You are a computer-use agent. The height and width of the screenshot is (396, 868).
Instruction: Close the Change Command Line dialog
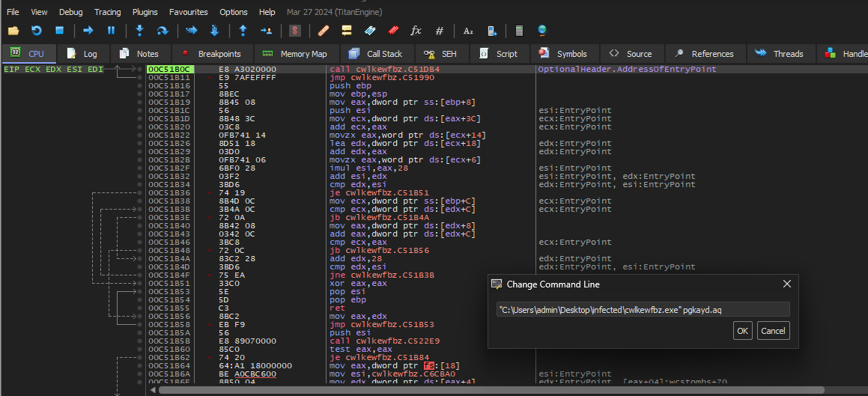click(786, 284)
